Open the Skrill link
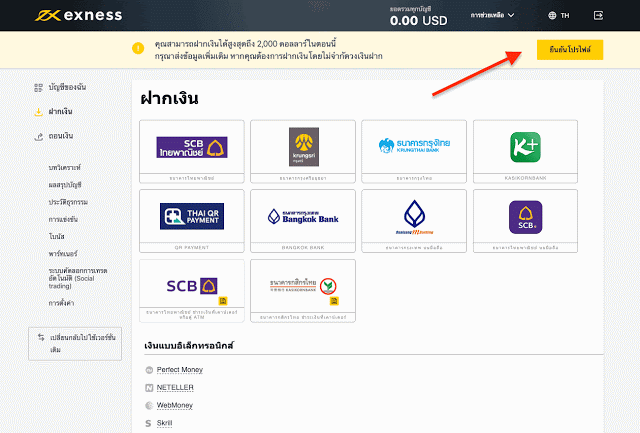 164,423
